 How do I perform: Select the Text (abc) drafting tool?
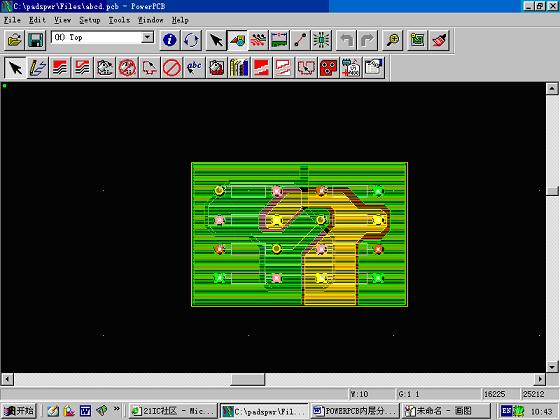coord(194,68)
